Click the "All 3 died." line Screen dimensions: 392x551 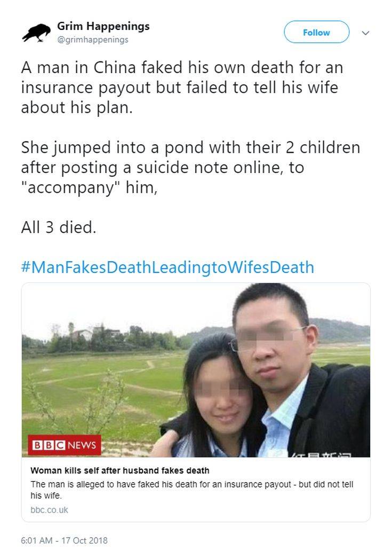coord(59,227)
